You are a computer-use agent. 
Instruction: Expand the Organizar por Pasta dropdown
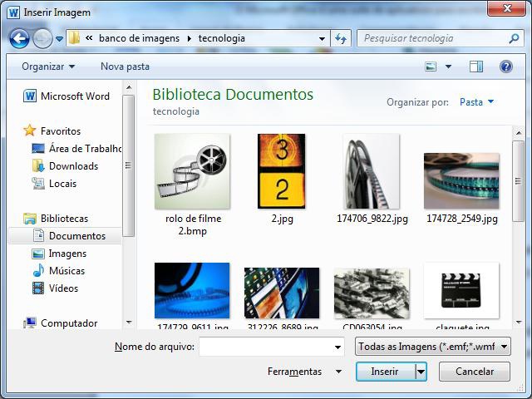coord(476,102)
